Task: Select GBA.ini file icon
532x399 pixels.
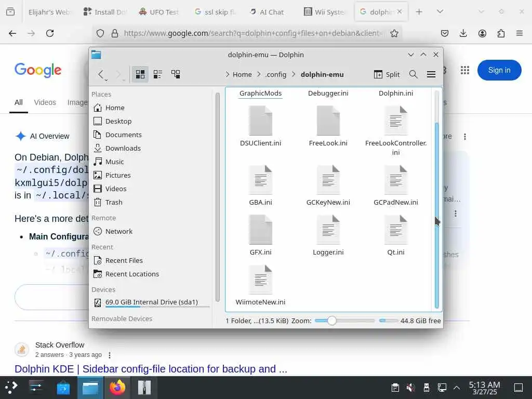Action: tap(261, 180)
